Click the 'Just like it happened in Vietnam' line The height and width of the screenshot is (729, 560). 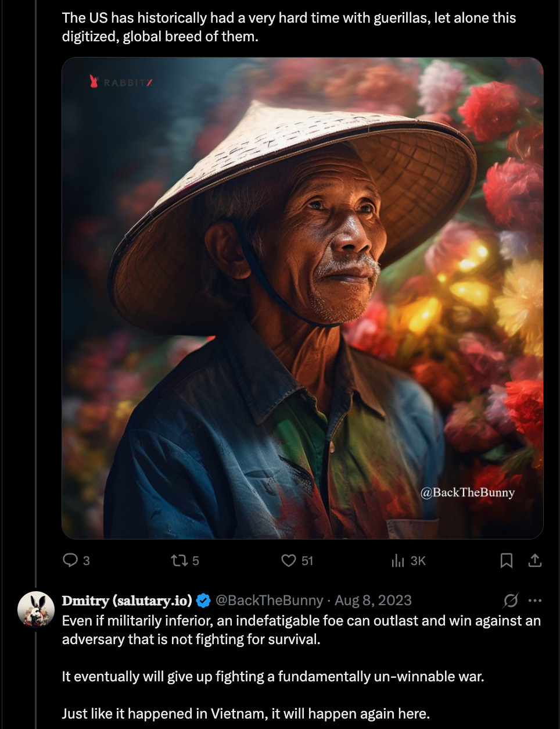pos(246,714)
